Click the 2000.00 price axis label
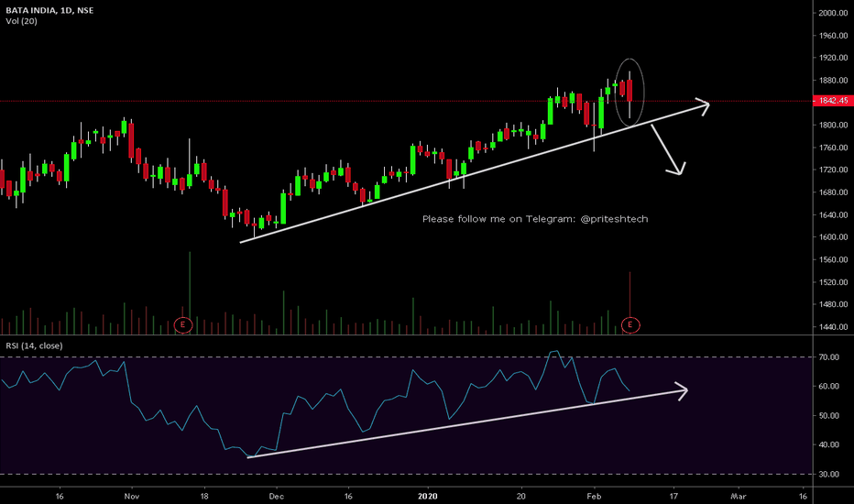854x504 pixels. click(x=833, y=13)
